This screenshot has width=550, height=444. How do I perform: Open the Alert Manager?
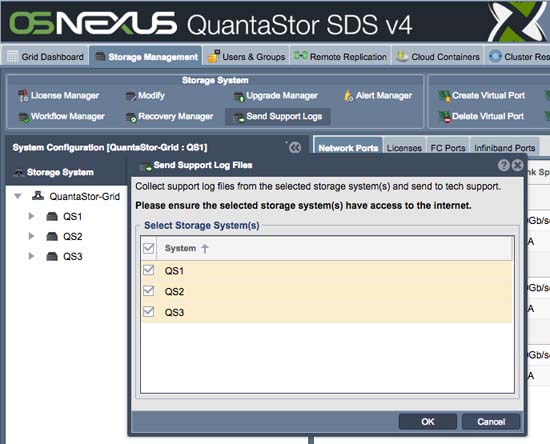tap(377, 96)
